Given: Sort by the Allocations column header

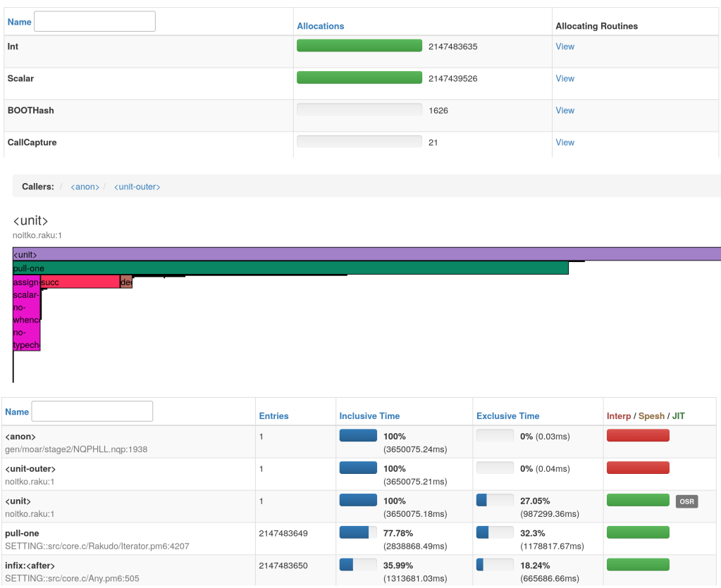Looking at the screenshot, I should (x=320, y=26).
